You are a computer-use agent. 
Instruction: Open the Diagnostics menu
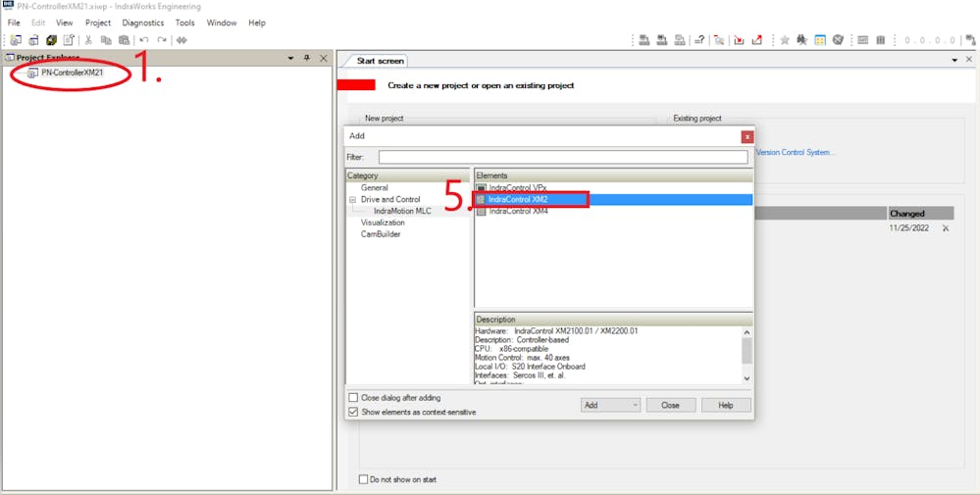[x=143, y=23]
